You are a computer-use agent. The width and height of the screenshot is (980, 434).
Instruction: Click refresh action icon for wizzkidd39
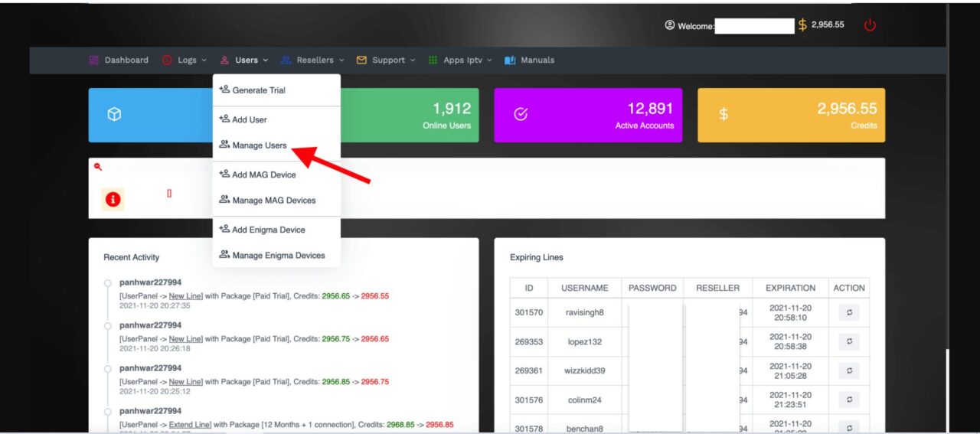click(849, 370)
